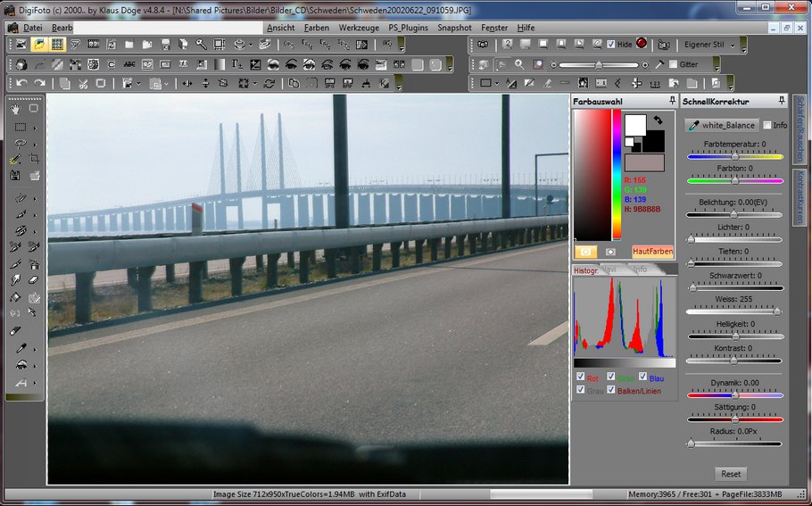
Task: Uncheck the Hide checkbox
Action: coord(611,44)
